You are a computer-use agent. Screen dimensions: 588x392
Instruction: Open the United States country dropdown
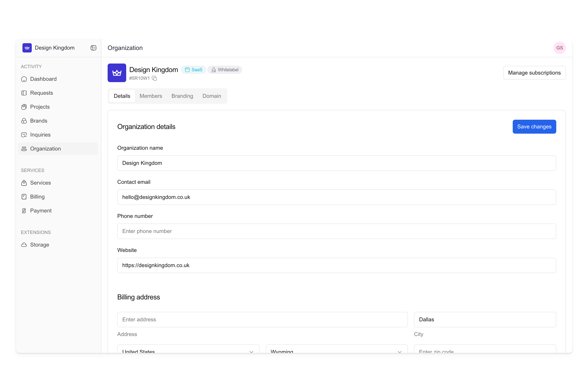[188, 349]
